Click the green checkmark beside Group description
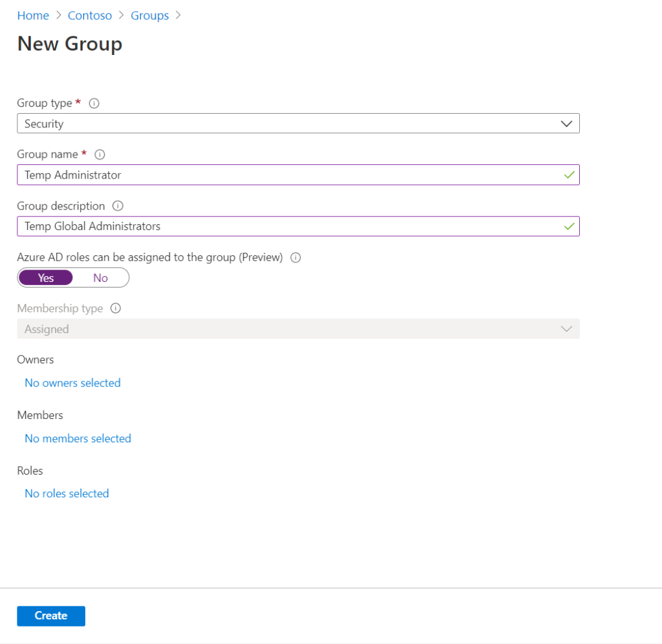Image resolution: width=662 pixels, height=644 pixels. coord(568,226)
